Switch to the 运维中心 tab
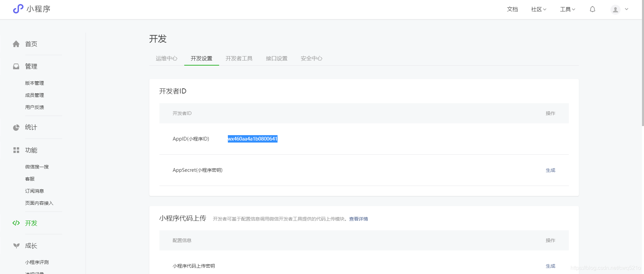The width and height of the screenshot is (644, 274). point(166,58)
